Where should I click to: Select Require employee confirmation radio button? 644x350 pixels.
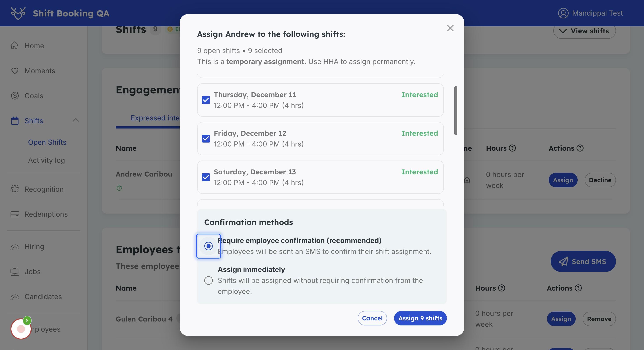tap(208, 246)
